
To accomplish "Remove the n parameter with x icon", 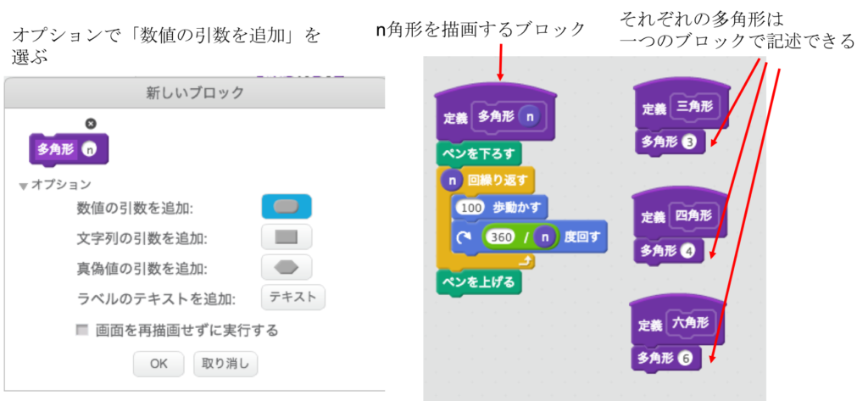I will pyautogui.click(x=92, y=124).
